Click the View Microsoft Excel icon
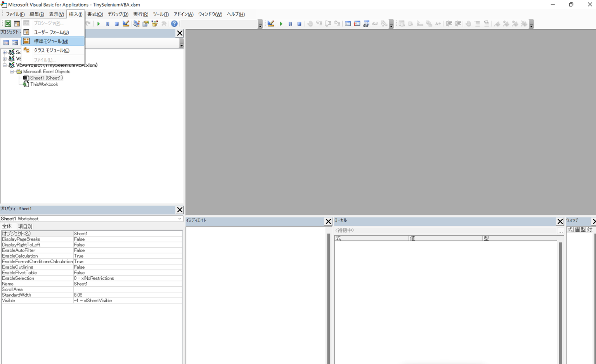The height and width of the screenshot is (364, 596). [x=8, y=24]
